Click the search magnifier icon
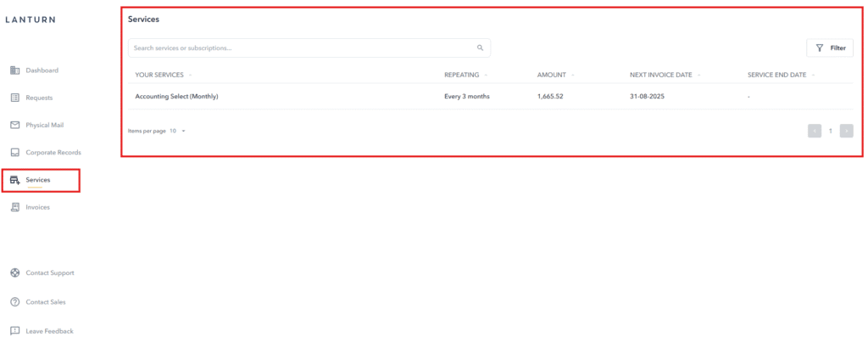 pyautogui.click(x=480, y=48)
